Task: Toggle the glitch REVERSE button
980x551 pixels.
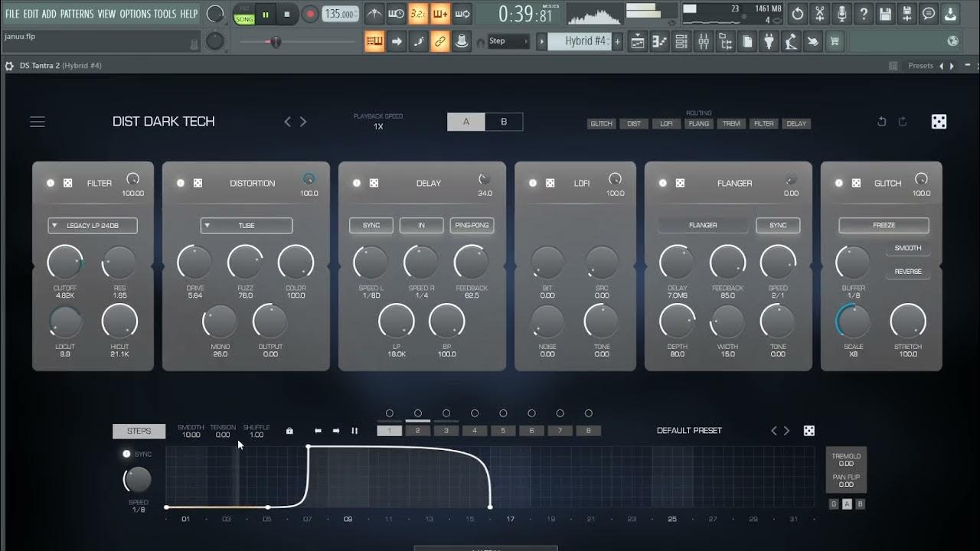Action: pyautogui.click(x=908, y=272)
